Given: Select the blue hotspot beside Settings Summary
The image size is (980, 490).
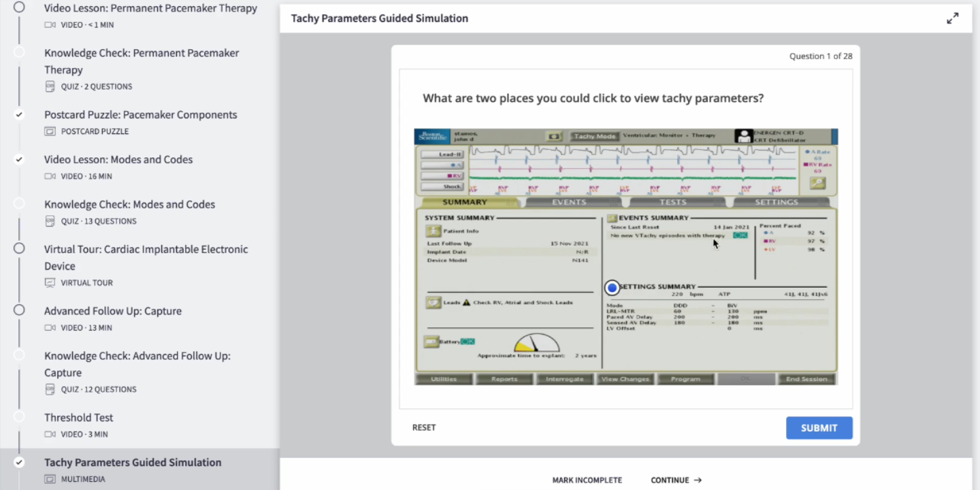Looking at the screenshot, I should tap(612, 287).
